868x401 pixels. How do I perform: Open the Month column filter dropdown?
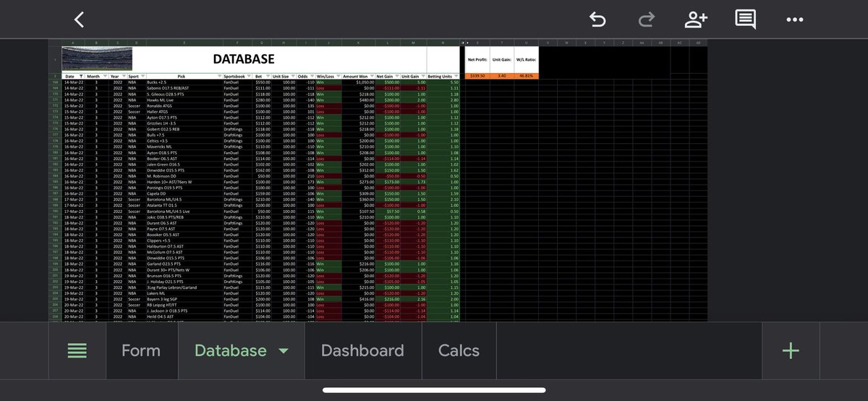(105, 76)
